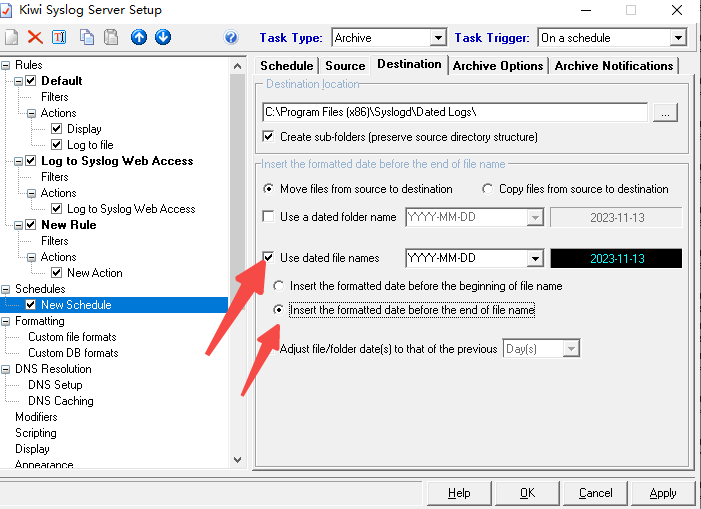Select Custom DB formats
This screenshot has height=509, width=701.
(x=73, y=353)
